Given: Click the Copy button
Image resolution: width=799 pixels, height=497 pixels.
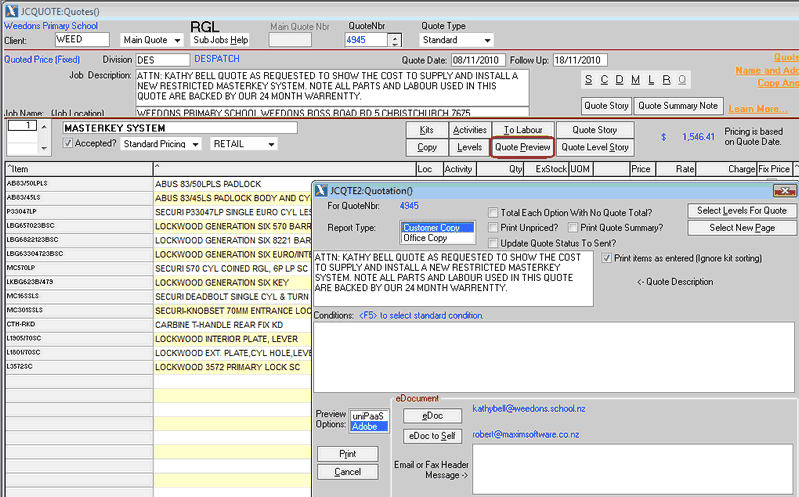Looking at the screenshot, I should pyautogui.click(x=427, y=147).
